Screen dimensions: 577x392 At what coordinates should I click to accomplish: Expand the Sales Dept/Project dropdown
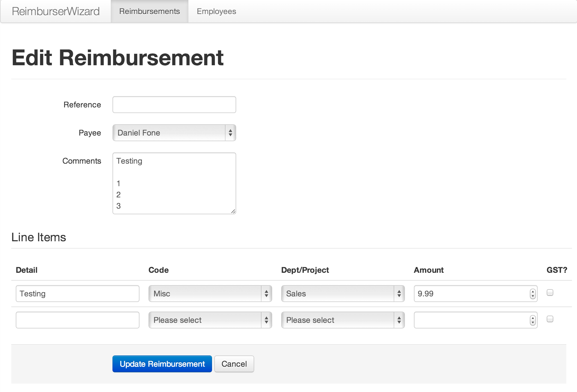pos(343,294)
